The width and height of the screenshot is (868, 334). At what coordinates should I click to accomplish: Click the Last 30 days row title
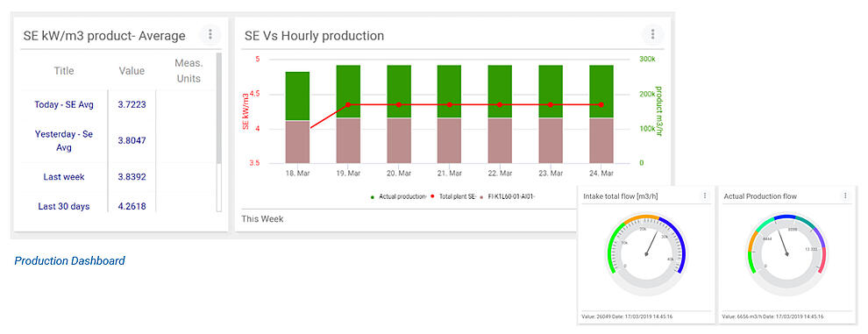[x=64, y=206]
